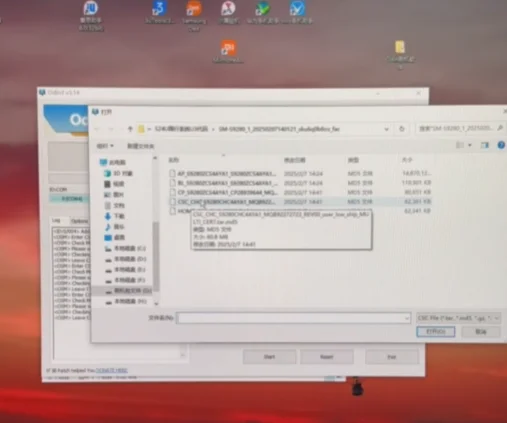Click the Start button in the Odin3 window

coord(269,357)
